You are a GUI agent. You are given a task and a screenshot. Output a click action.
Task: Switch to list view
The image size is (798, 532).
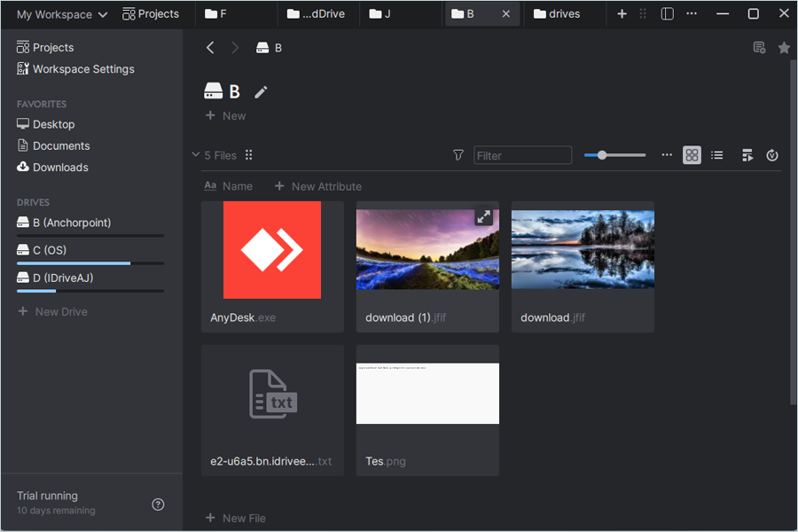[x=717, y=155]
